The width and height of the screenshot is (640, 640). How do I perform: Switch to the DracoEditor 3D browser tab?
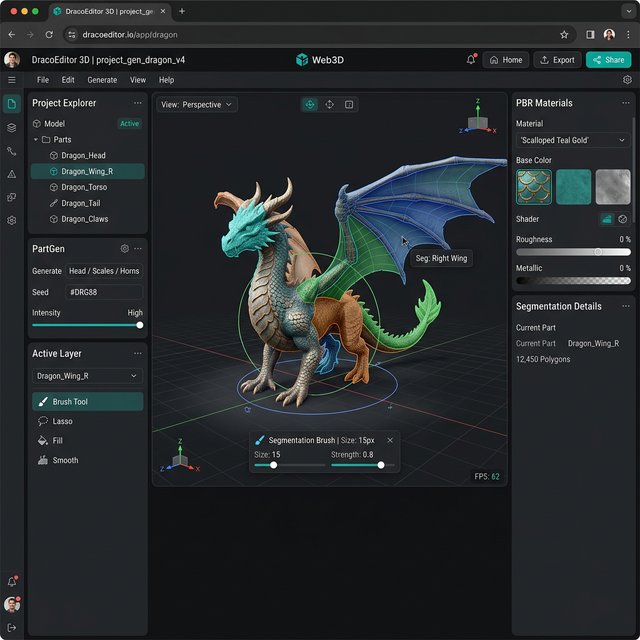pos(109,11)
